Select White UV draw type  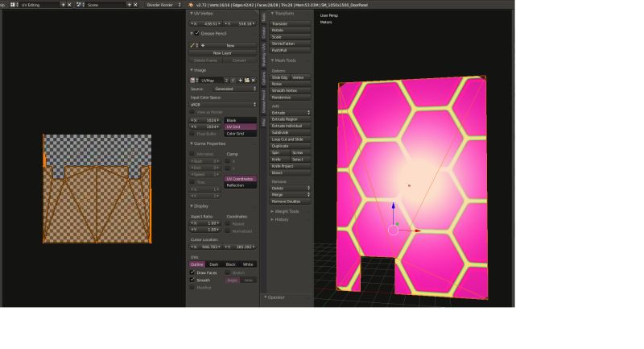[248, 264]
